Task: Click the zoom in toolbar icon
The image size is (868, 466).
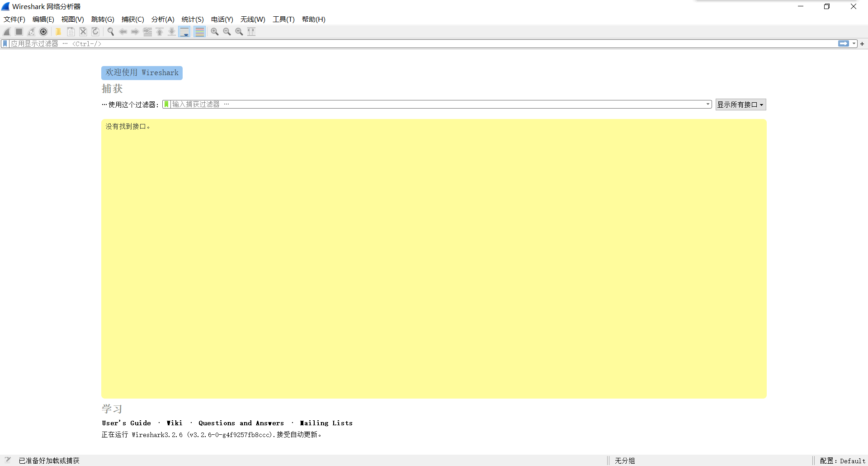Action: point(215,32)
